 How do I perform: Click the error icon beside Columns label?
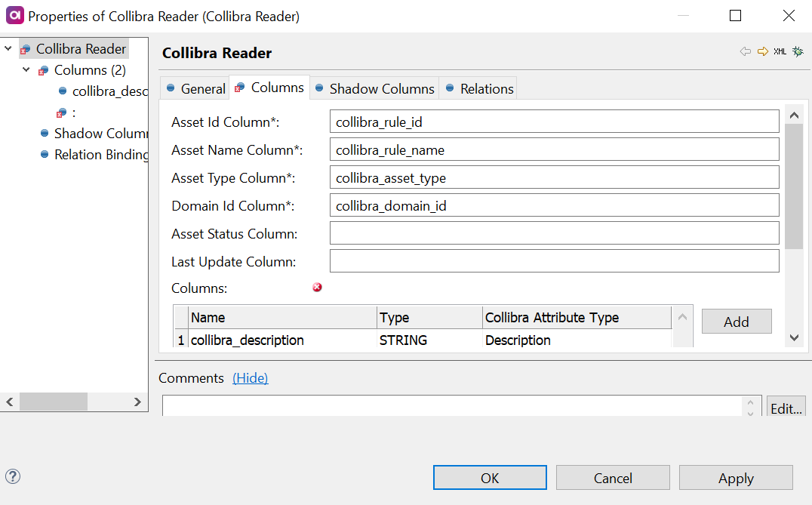click(317, 287)
